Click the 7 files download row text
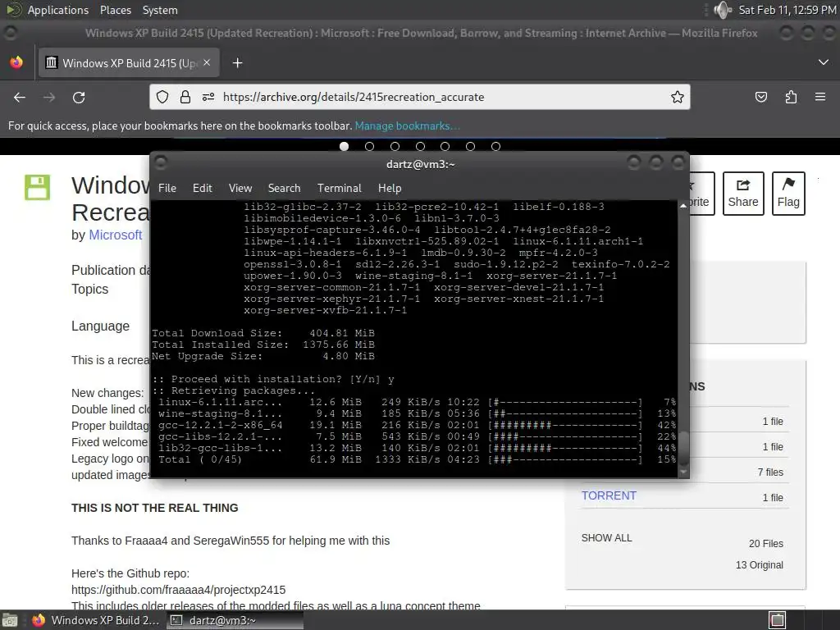Viewport: 840px width, 630px height. tap(769, 472)
